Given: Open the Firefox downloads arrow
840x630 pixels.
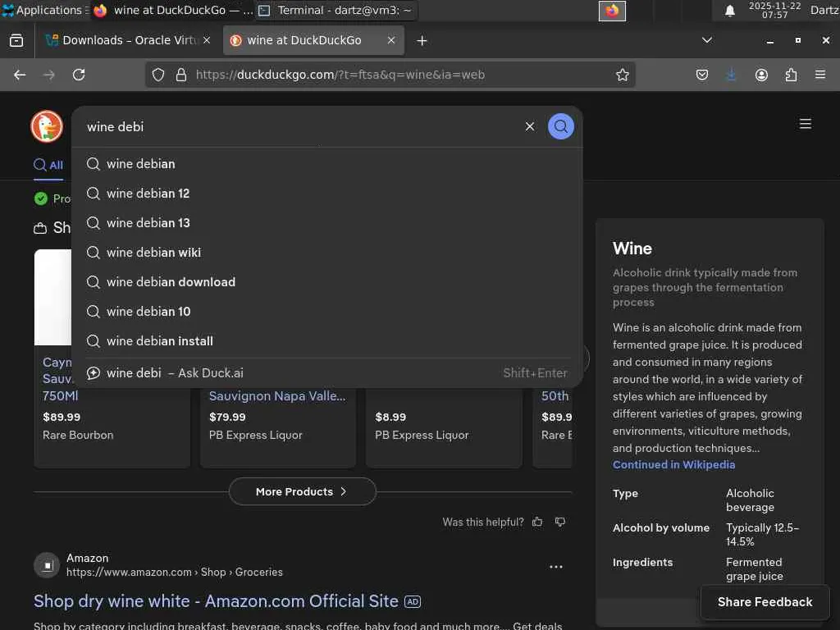Looking at the screenshot, I should coord(731,75).
